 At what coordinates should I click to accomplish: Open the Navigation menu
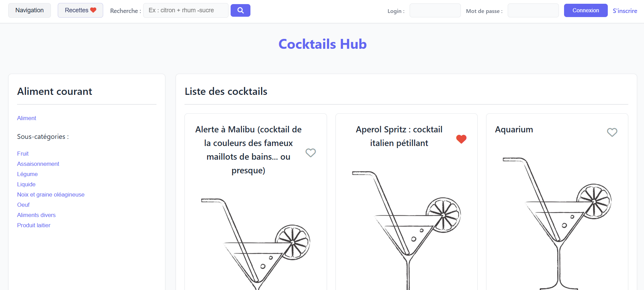(29, 10)
